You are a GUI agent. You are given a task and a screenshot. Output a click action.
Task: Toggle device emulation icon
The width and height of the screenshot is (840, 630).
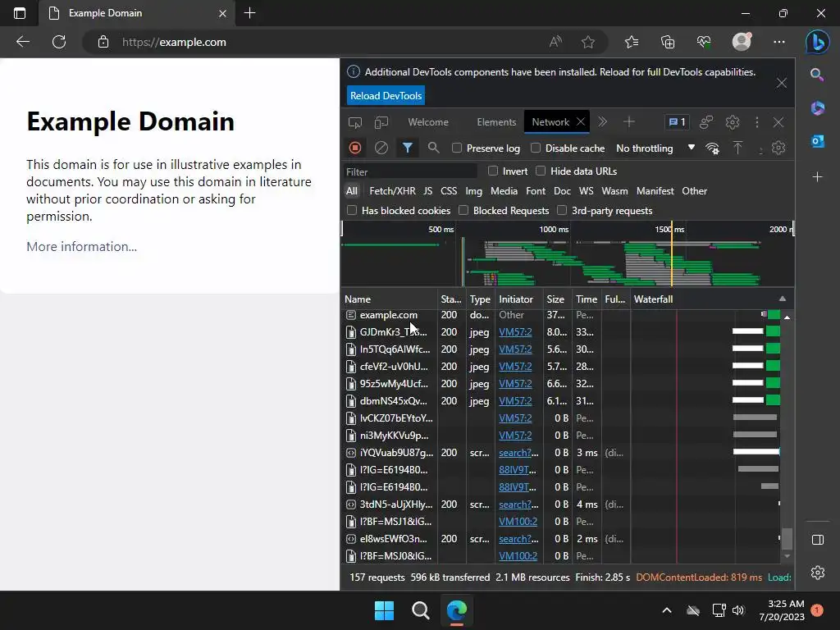[381, 122]
